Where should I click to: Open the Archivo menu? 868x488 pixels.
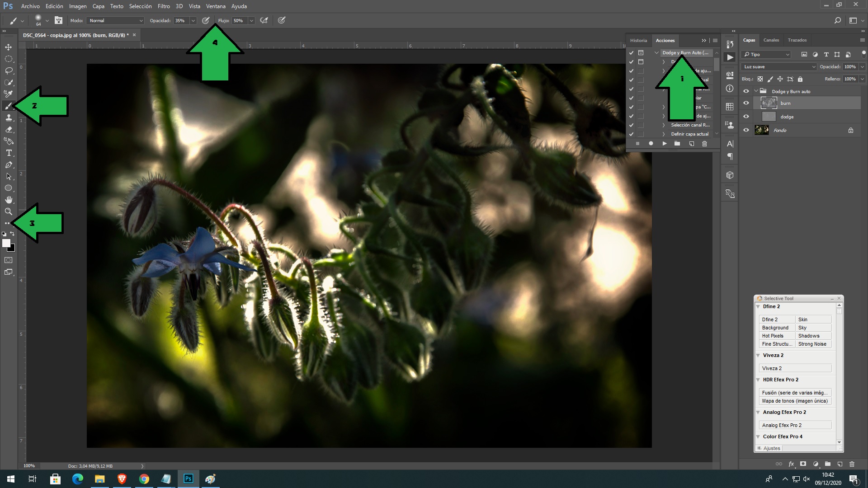coord(30,6)
